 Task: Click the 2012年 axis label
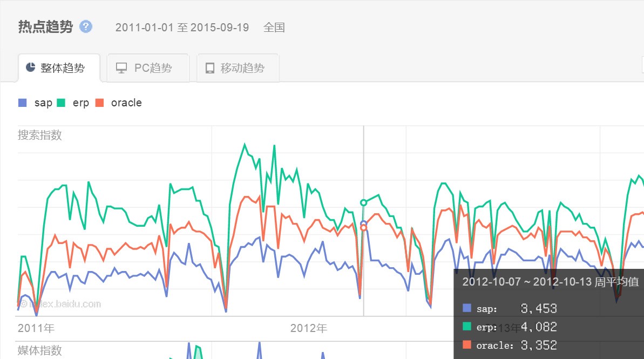tap(308, 328)
